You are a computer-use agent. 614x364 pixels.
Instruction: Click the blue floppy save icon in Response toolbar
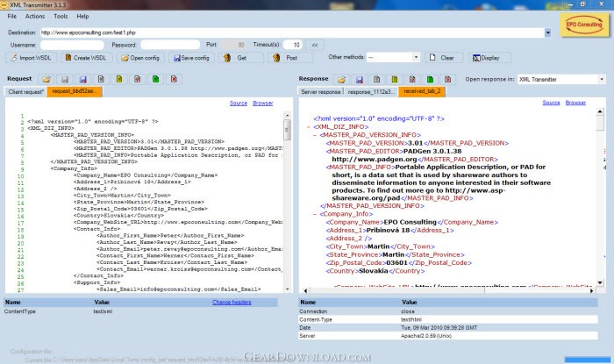tap(359, 80)
